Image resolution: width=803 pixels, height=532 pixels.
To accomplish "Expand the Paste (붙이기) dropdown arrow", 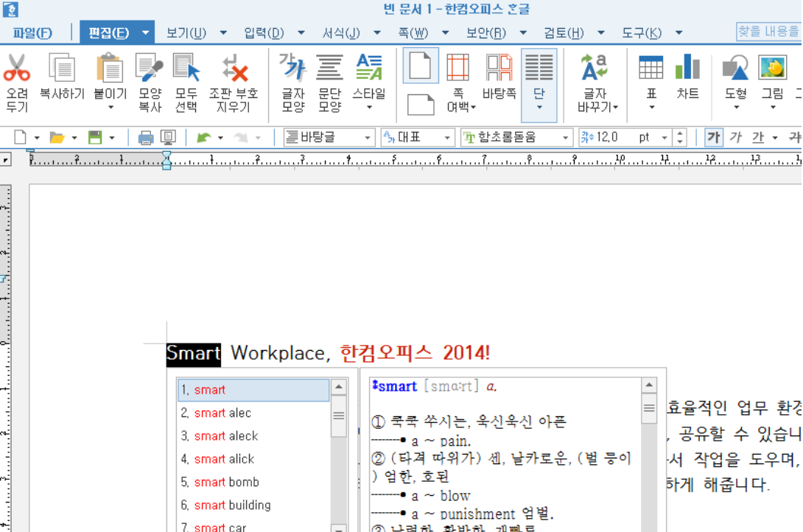I will point(110,108).
